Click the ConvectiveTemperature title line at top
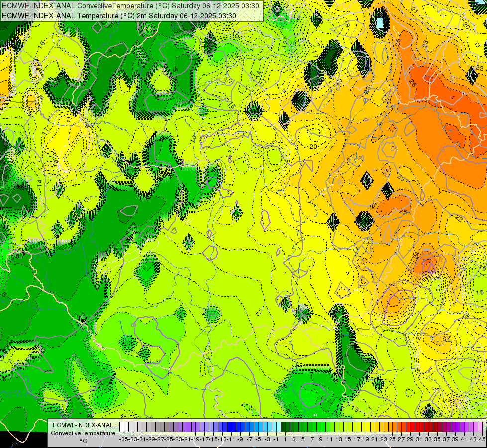Viewport: 487px width, 448px height. click(130, 5)
